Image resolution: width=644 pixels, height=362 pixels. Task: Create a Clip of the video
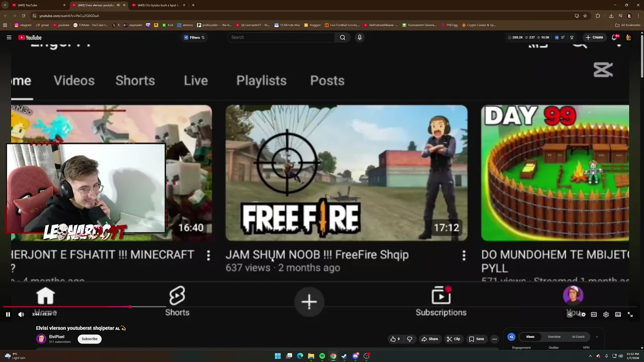pos(453,339)
